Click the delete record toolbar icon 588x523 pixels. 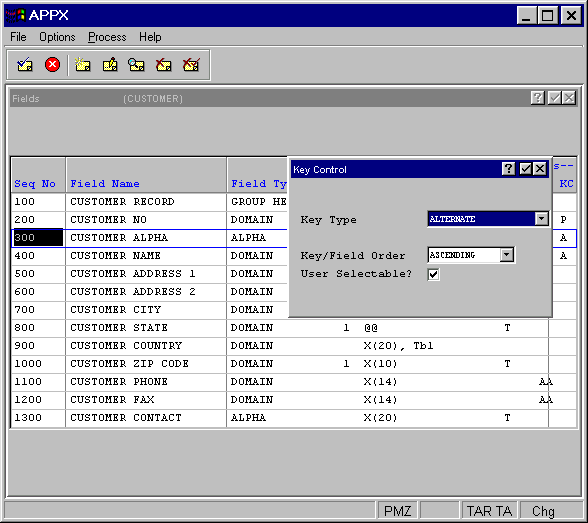[x=164, y=65]
